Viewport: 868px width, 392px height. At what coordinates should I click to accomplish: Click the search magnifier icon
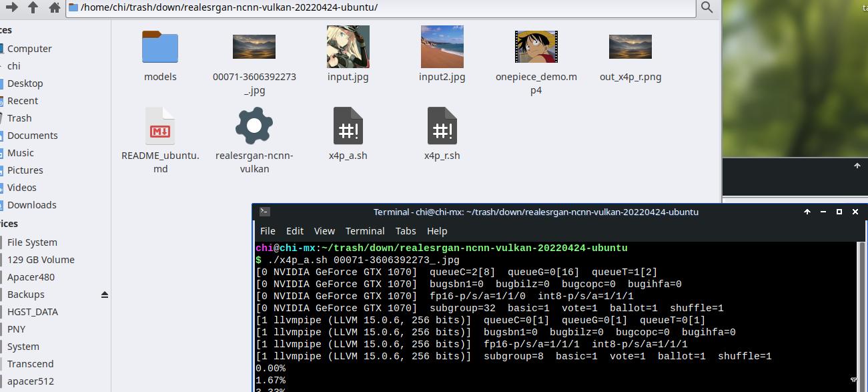[707, 7]
